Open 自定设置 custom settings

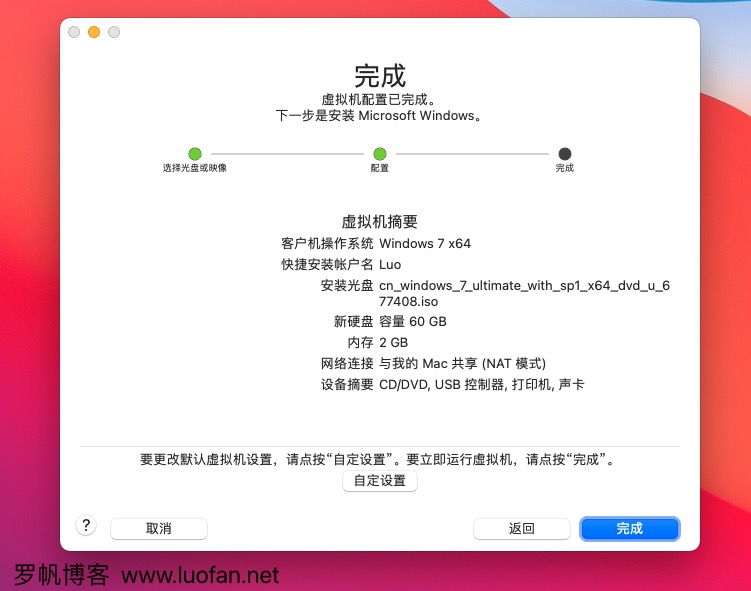point(380,480)
